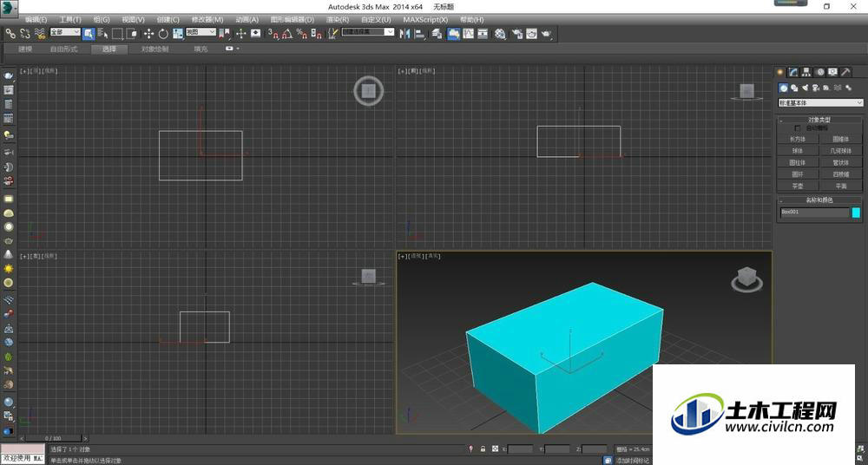Select the Shapes category icon

click(x=794, y=88)
